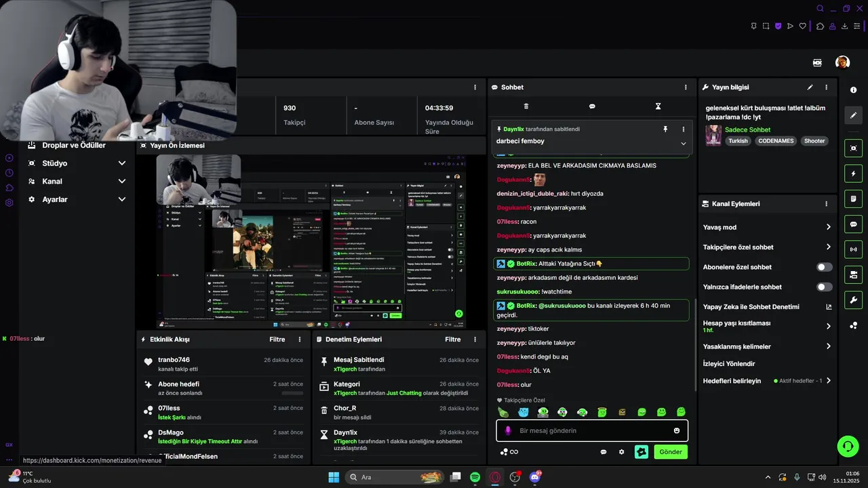Viewport: 868px width, 488px height.
Task: Click the tranbo746 follow event row
Action: coord(224,364)
